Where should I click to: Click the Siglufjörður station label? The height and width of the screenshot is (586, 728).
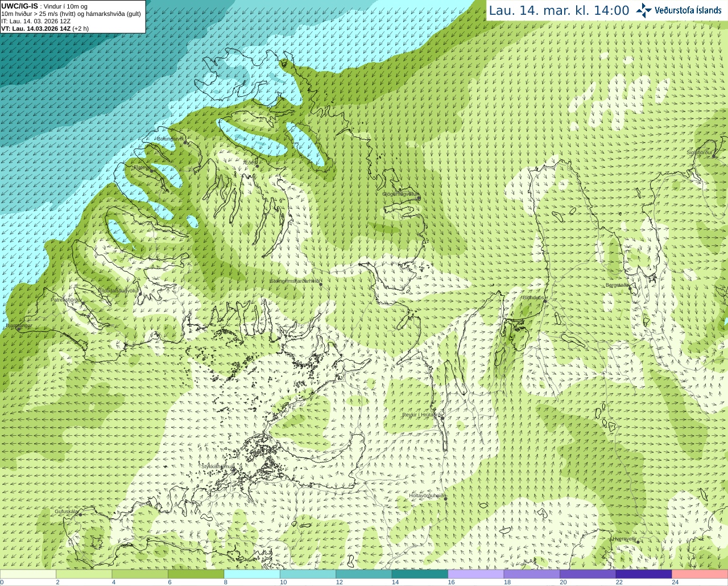click(x=700, y=152)
